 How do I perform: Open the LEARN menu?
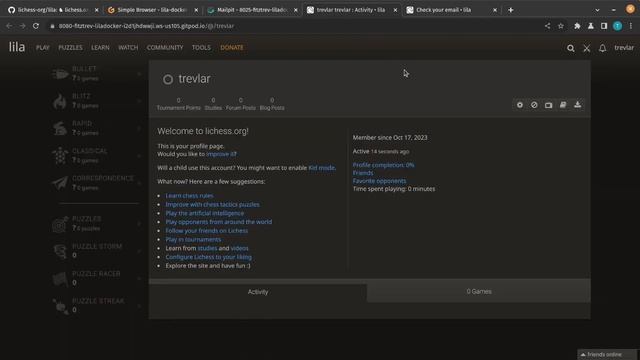tap(100, 48)
